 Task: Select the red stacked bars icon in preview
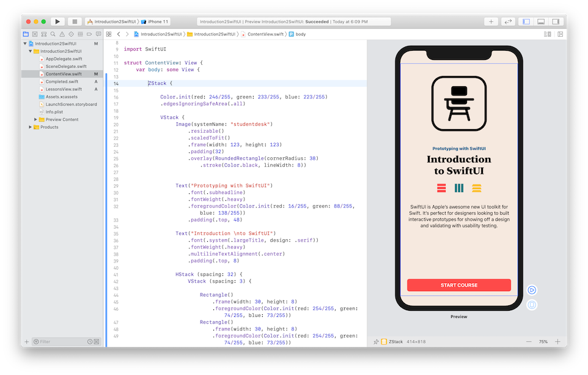441,188
